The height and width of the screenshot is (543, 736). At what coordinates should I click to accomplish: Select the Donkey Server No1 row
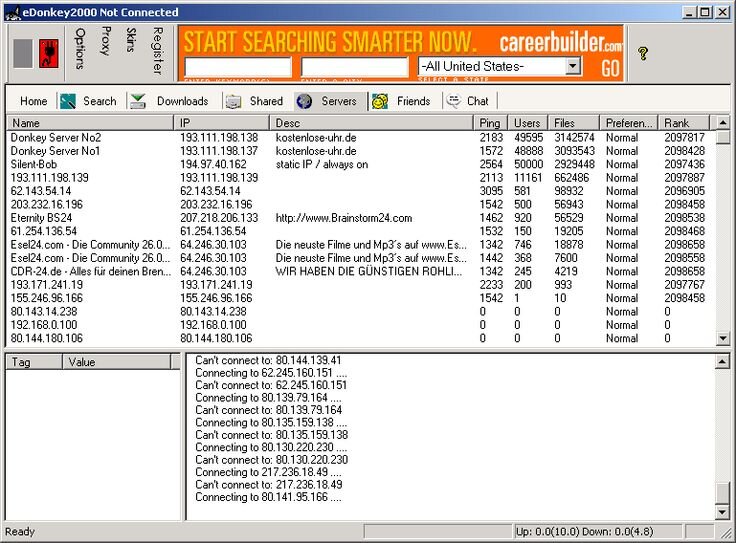coord(360,151)
